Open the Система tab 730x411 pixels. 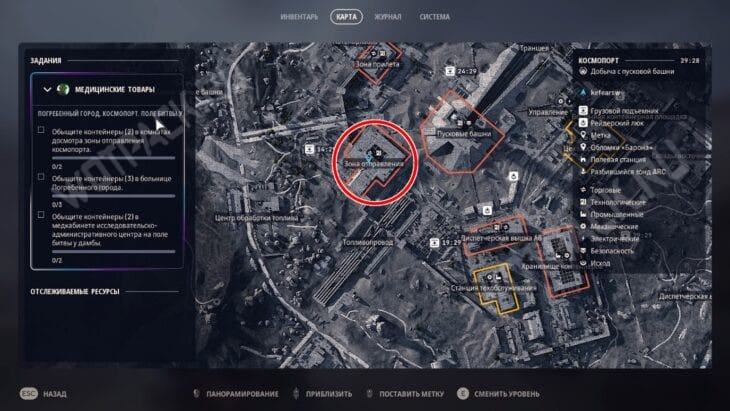point(434,17)
